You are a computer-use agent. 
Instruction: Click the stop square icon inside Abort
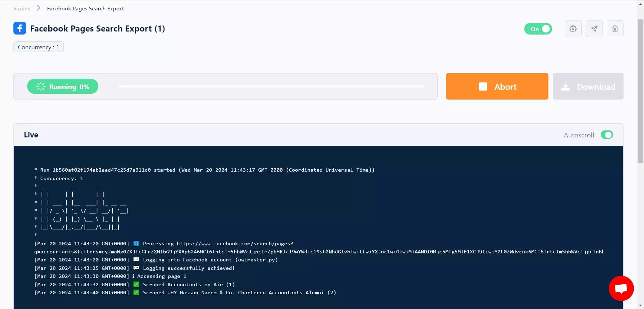point(483,86)
